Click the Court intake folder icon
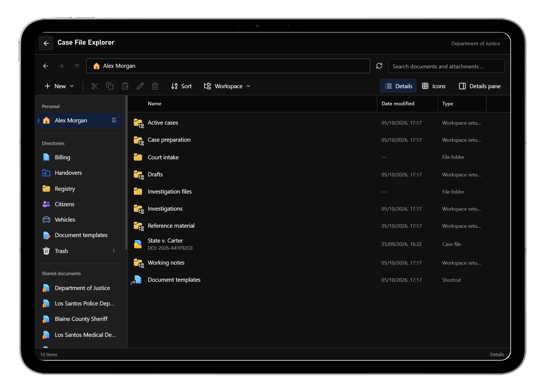Viewport: 544px width, 392px height. tap(138, 157)
